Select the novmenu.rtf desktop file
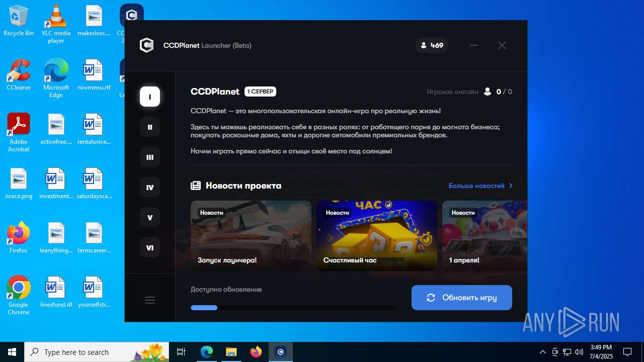Screen dimensions: 644x362 [x=94, y=75]
